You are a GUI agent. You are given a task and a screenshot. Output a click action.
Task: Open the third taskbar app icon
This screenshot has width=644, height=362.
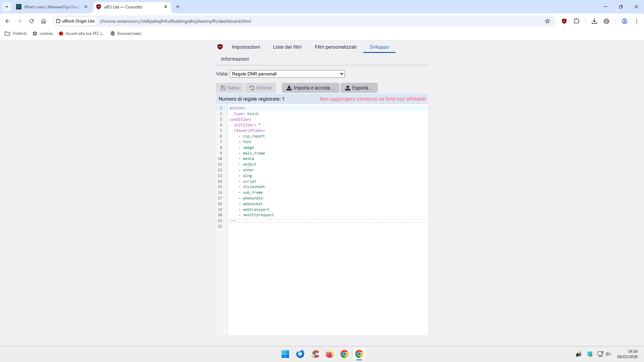point(315,354)
